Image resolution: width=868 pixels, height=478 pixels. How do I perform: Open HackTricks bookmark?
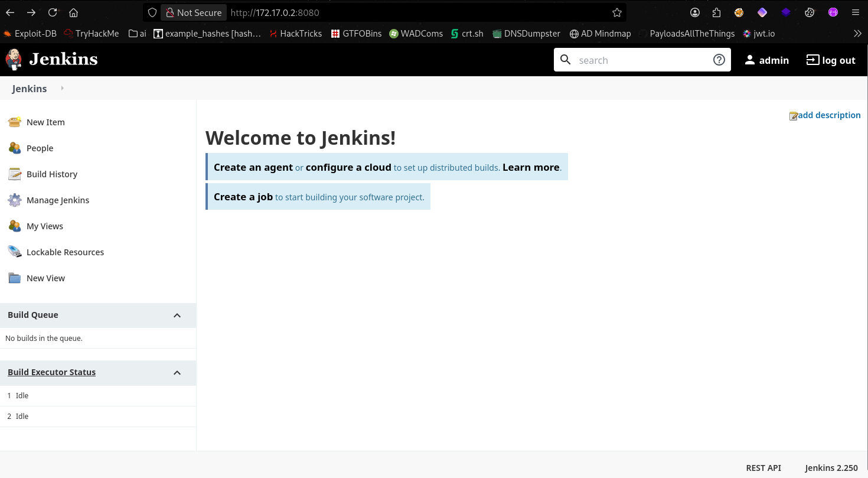(295, 34)
